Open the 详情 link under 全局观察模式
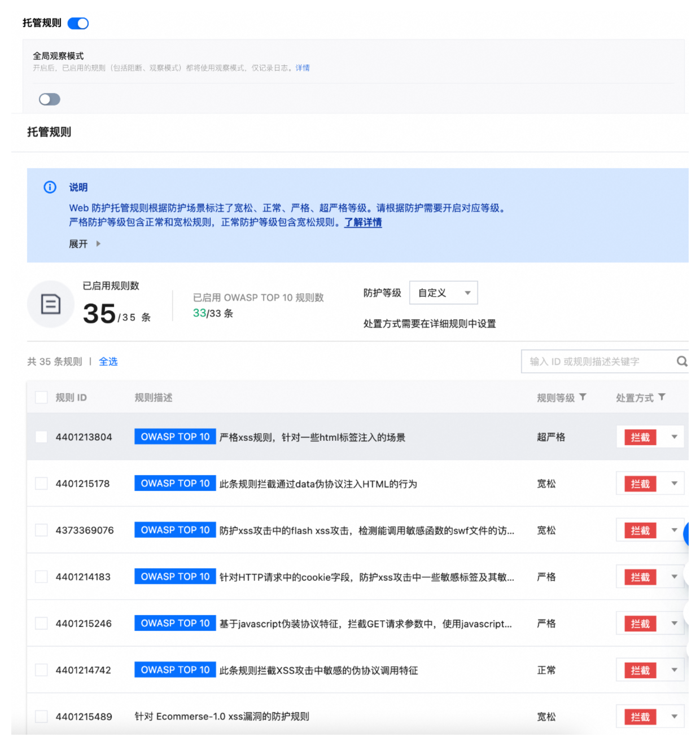 point(302,68)
